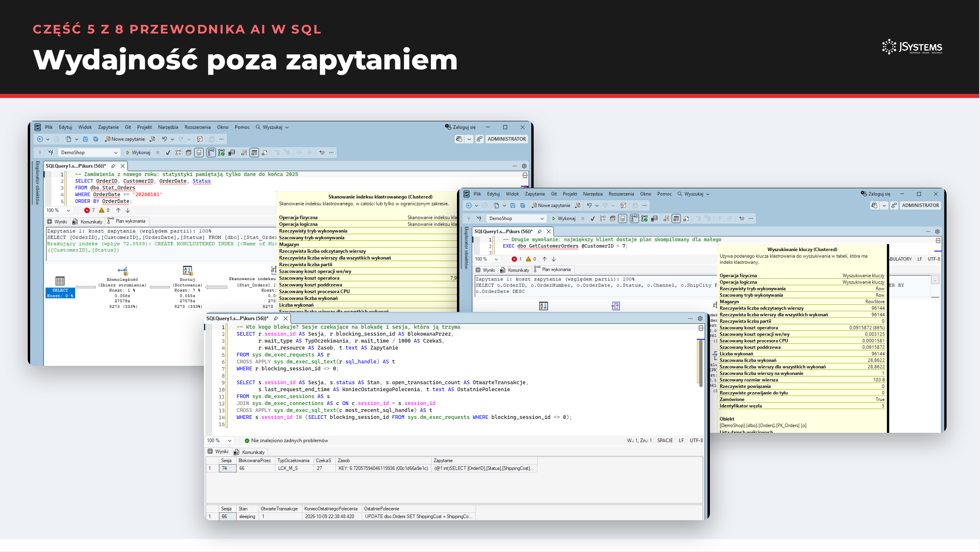The width and height of the screenshot is (980, 552).
Task: Open DemoShop database dropdown in left window
Action: point(89,153)
